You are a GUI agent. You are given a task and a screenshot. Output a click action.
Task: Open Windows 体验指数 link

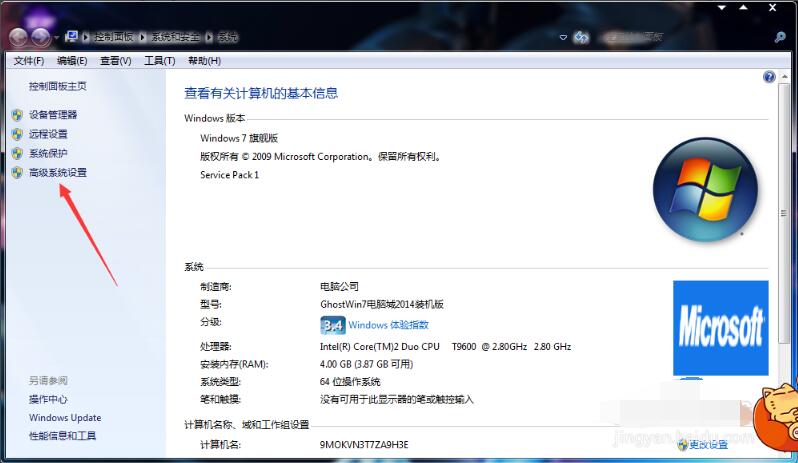point(388,325)
